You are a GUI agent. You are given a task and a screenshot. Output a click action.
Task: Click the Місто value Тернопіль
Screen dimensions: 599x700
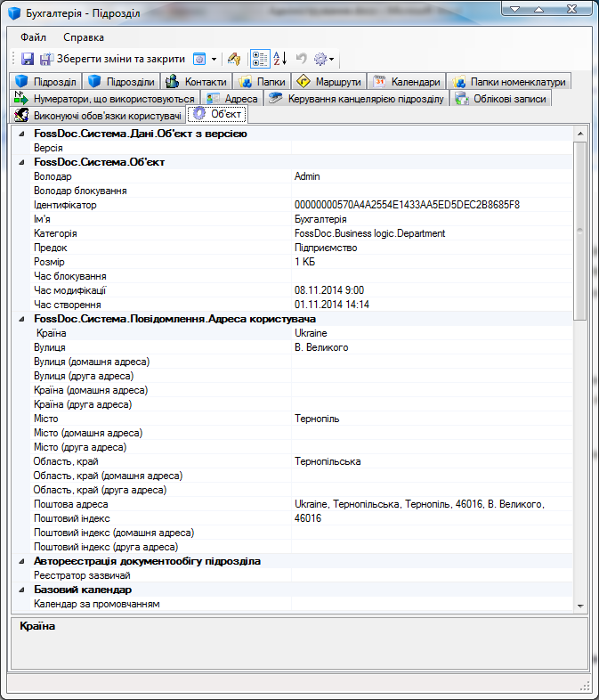[317, 419]
